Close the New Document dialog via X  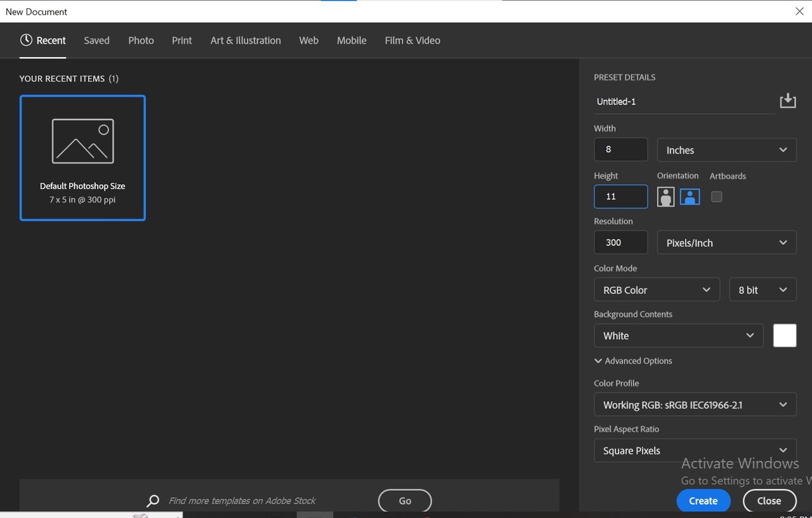click(x=799, y=11)
